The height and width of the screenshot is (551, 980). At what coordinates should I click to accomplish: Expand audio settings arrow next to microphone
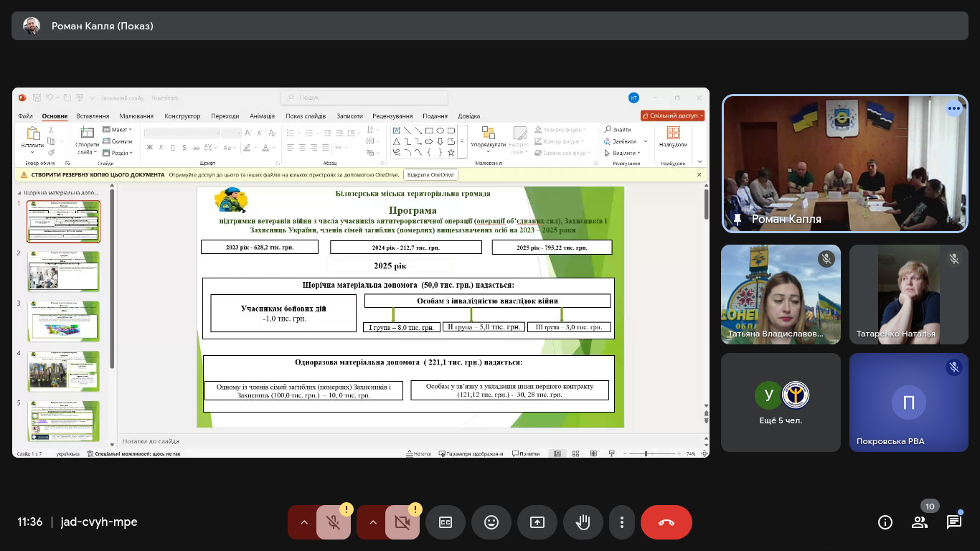pyautogui.click(x=303, y=522)
